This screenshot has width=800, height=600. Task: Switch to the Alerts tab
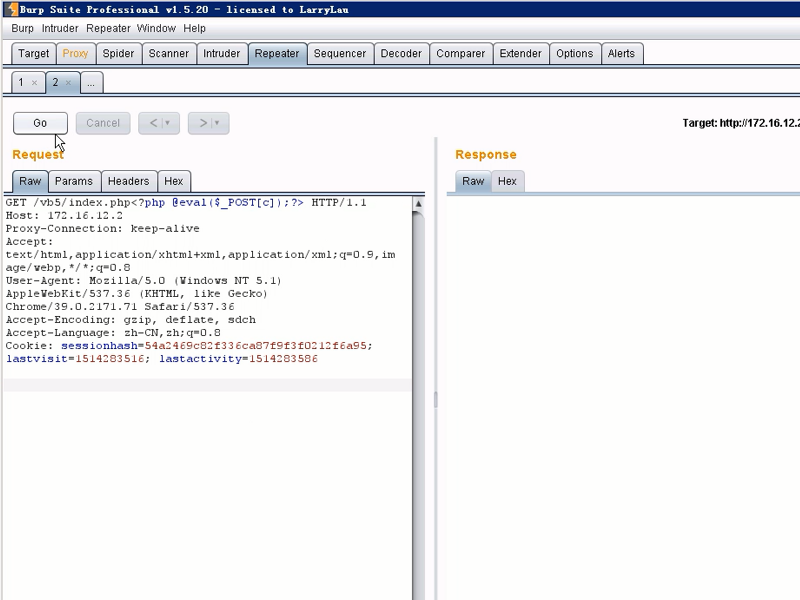tap(621, 54)
